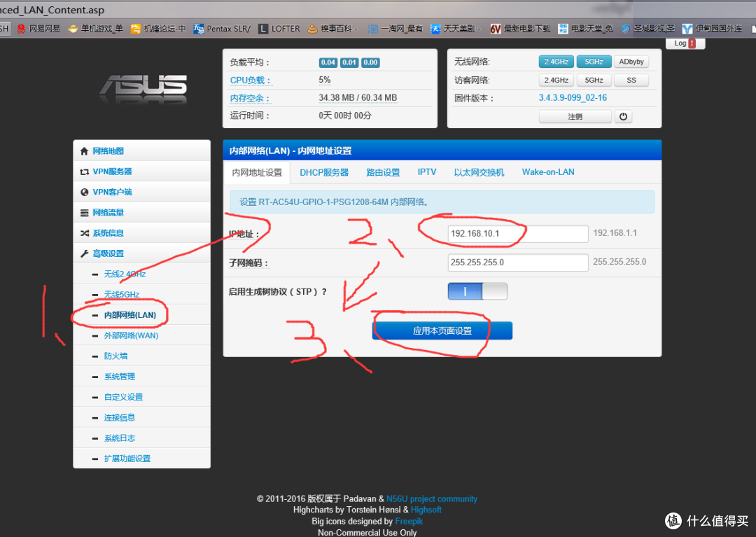Toggle the STP spanning tree switch
Viewport: 756px width, 537px height.
pos(477,291)
